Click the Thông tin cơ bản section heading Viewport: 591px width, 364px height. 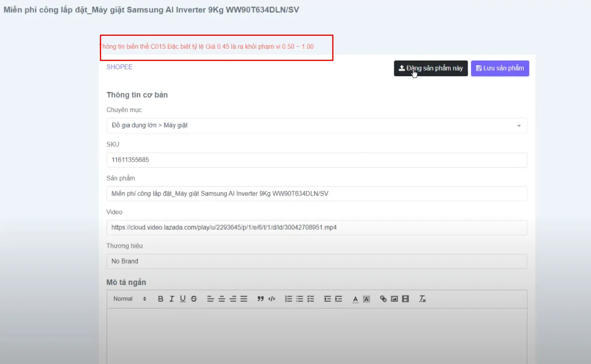click(x=137, y=95)
